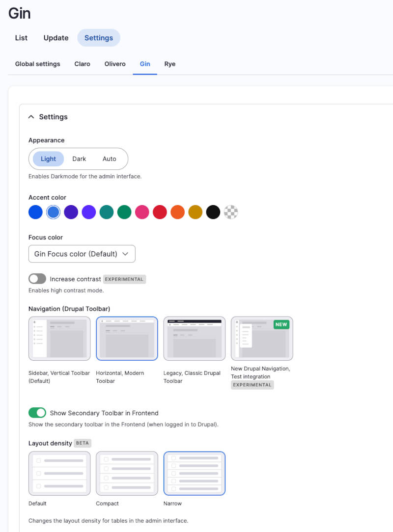
Task: Select Light appearance mode
Action: coord(48,159)
